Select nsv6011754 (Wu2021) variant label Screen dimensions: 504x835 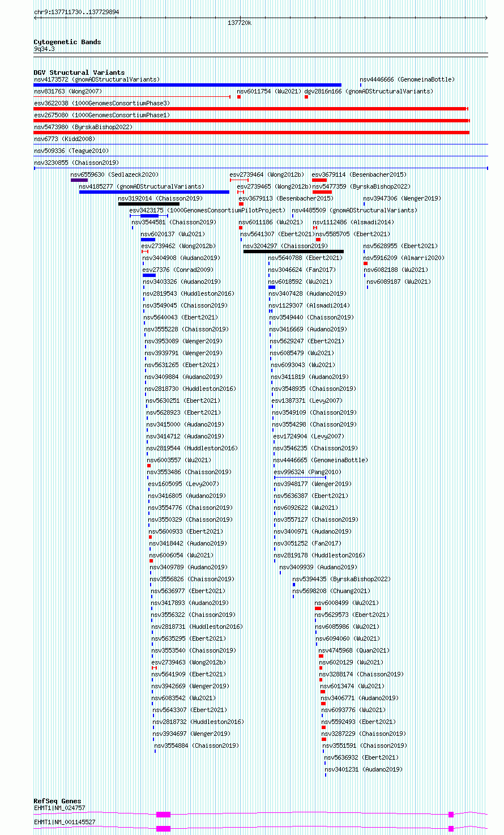pos(269,92)
